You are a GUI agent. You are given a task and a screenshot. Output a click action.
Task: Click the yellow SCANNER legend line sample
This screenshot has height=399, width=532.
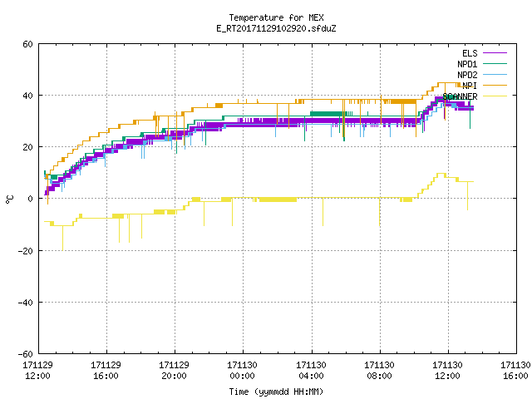495,96
